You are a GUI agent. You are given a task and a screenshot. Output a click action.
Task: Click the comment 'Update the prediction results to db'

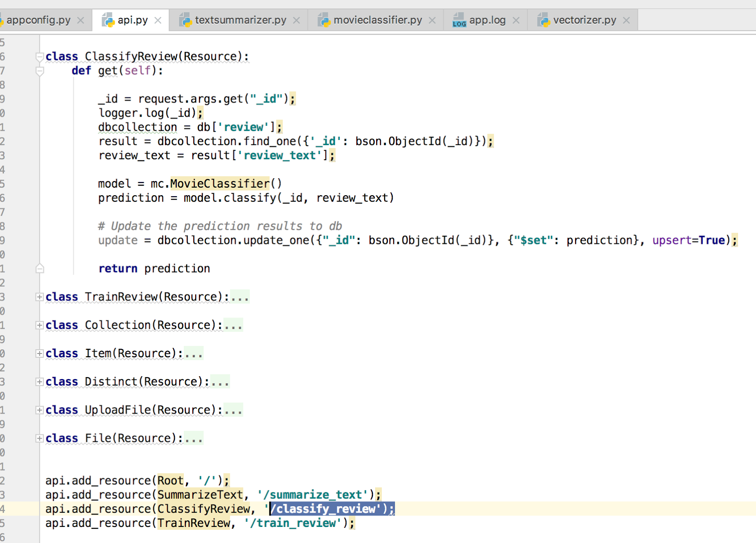point(220,226)
